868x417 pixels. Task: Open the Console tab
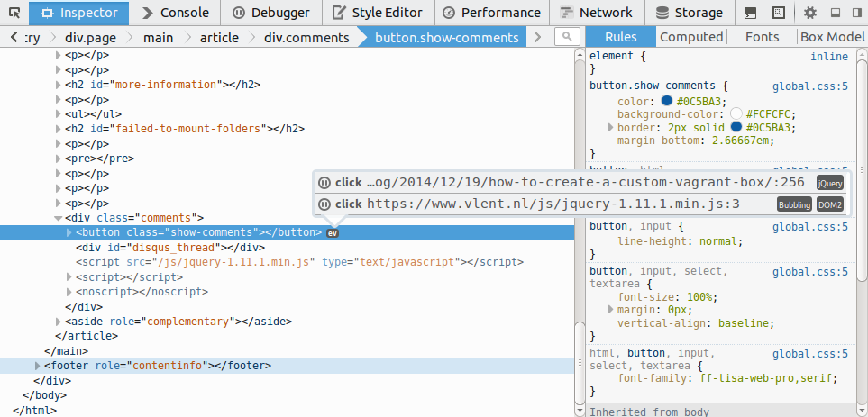176,13
